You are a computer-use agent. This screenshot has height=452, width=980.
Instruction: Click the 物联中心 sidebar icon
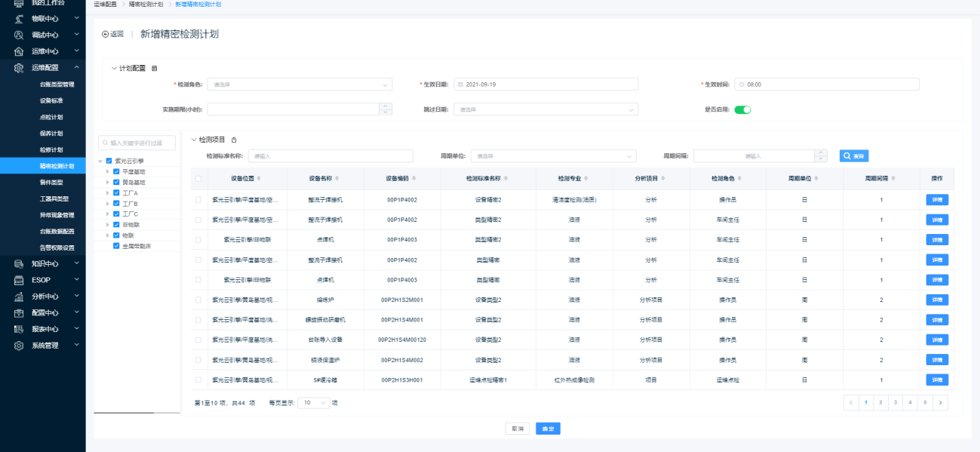pos(19,18)
